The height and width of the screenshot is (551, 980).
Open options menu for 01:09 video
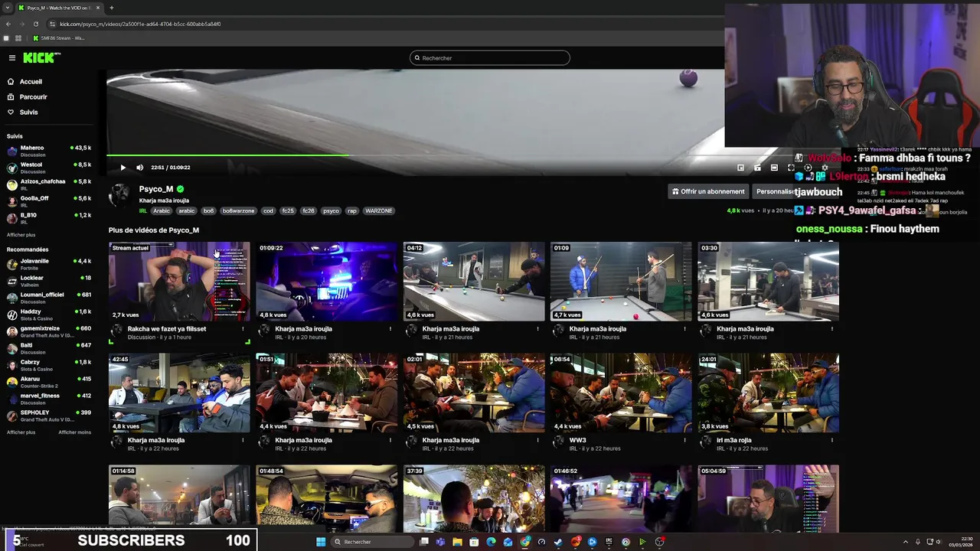(x=684, y=329)
